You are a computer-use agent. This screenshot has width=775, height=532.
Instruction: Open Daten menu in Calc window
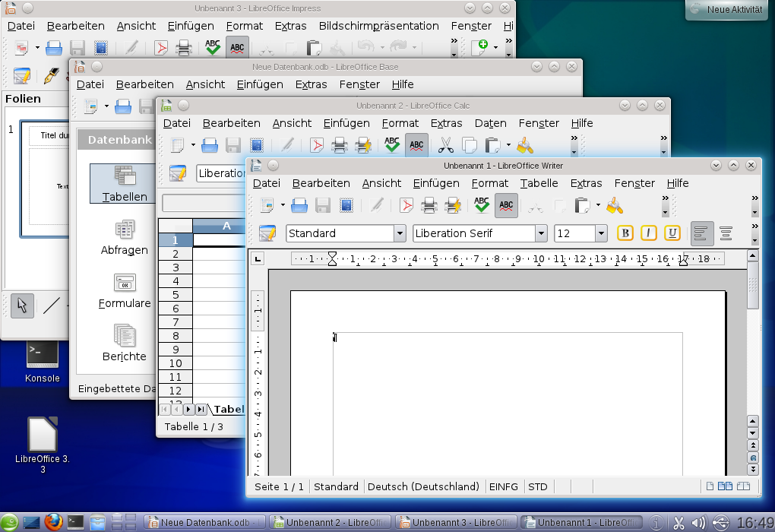[x=490, y=123]
